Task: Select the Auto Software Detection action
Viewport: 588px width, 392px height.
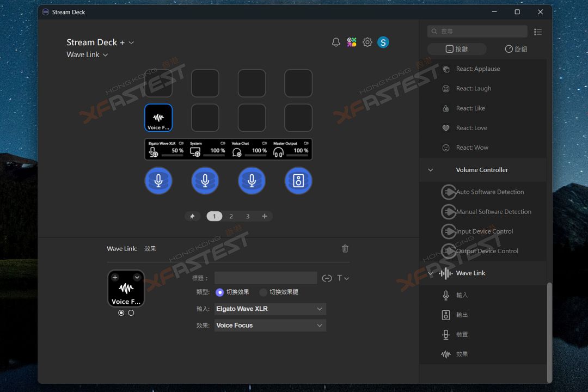Action: click(483, 192)
